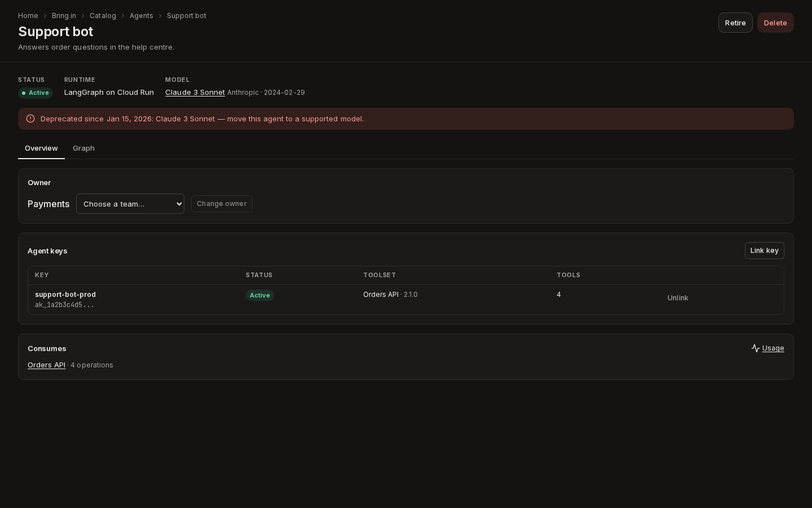Click the Orders API toolset cell
The width and height of the screenshot is (812, 508).
(390, 295)
